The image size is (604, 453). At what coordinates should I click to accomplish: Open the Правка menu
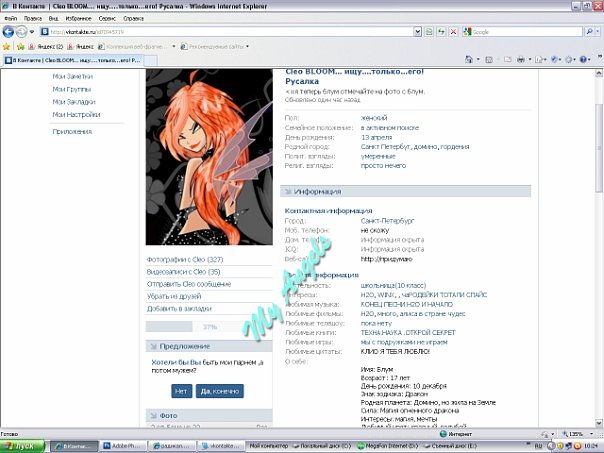(33, 18)
